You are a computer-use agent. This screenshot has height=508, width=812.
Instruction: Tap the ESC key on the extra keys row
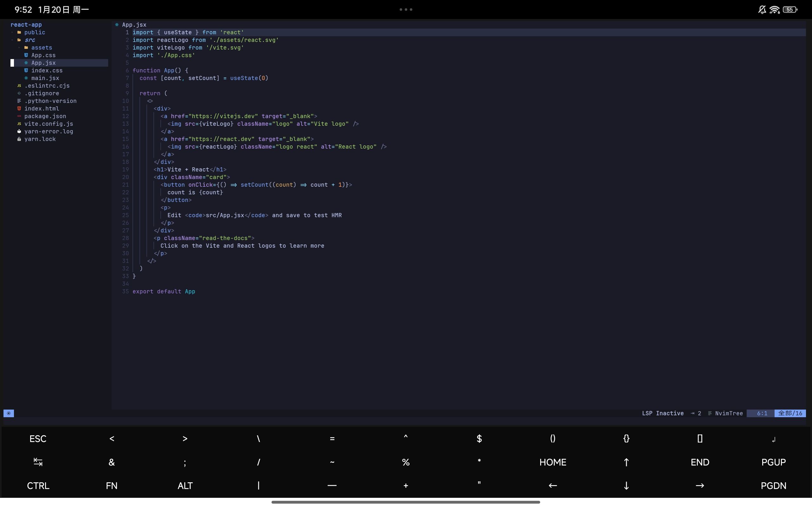pyautogui.click(x=38, y=438)
